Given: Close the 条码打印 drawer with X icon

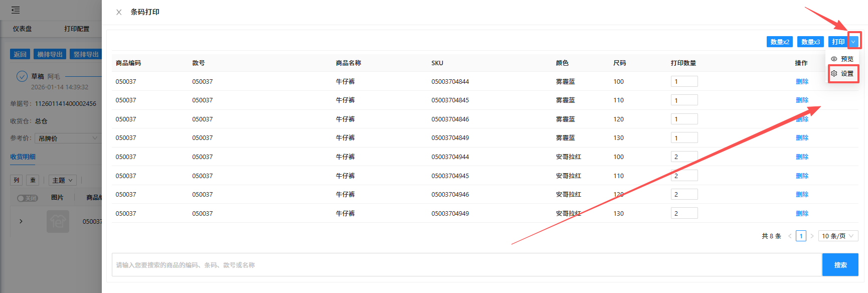Looking at the screenshot, I should [119, 12].
